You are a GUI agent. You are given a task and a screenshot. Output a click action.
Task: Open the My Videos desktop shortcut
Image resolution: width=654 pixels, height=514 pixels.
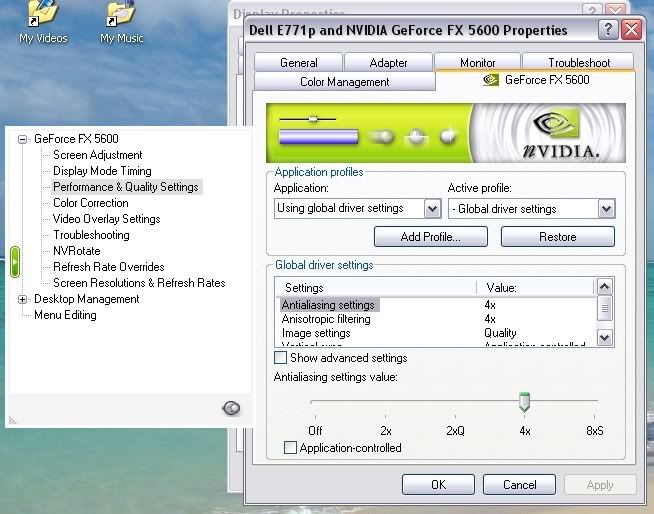tap(43, 17)
